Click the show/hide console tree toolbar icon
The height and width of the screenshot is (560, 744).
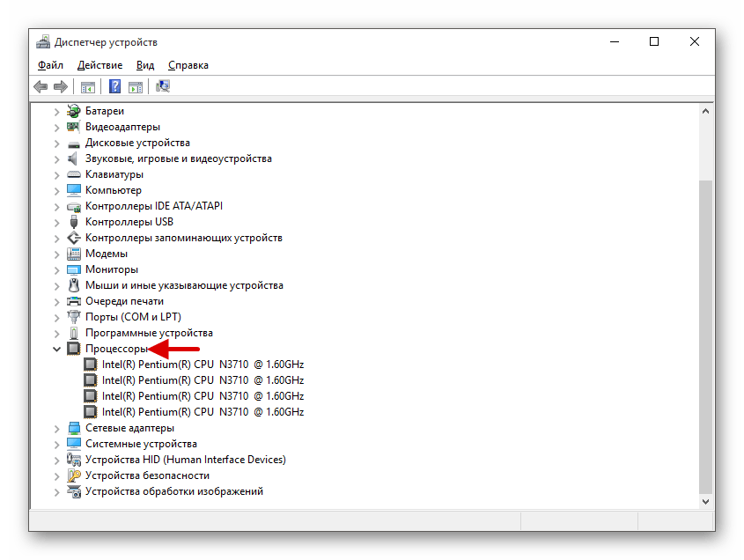click(87, 86)
